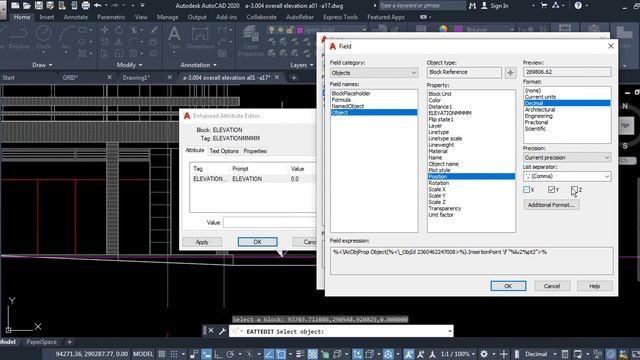Check the X coordinate checkbox
The image size is (640, 360).
[x=527, y=189]
